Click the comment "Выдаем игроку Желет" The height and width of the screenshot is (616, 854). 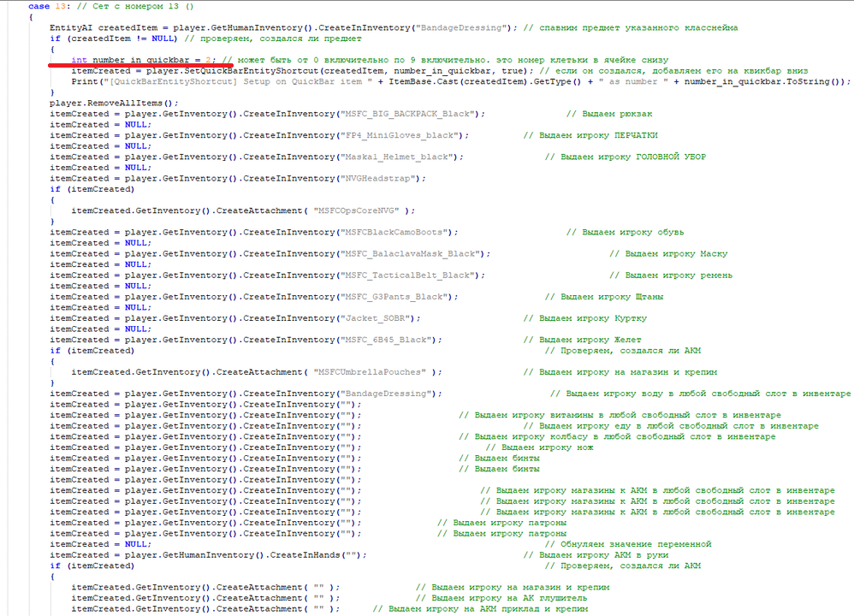coord(582,340)
